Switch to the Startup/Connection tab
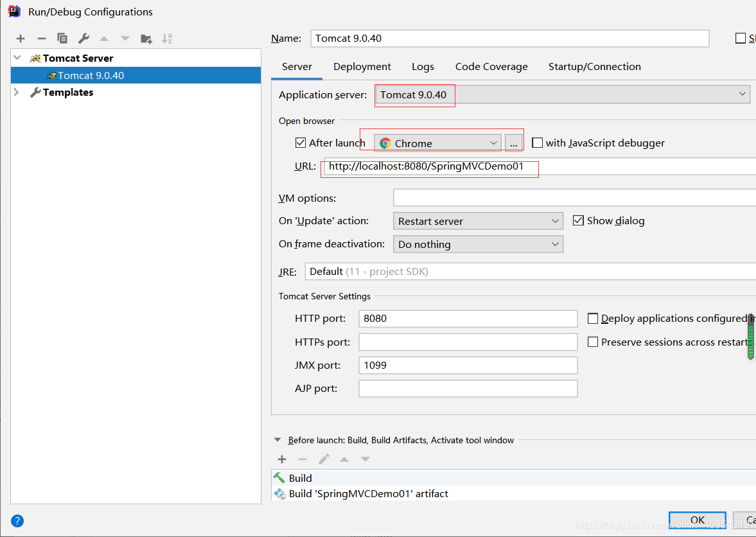Viewport: 756px width, 537px height. [x=595, y=67]
